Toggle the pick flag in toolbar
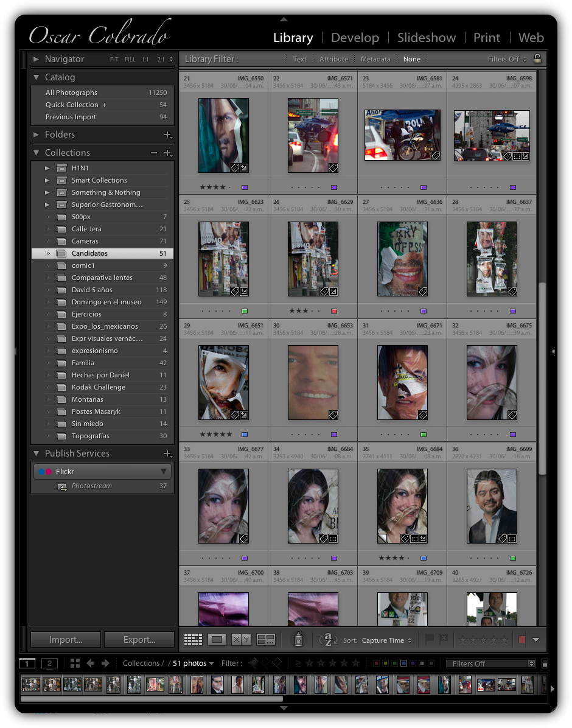The height and width of the screenshot is (728, 572). coord(429,640)
